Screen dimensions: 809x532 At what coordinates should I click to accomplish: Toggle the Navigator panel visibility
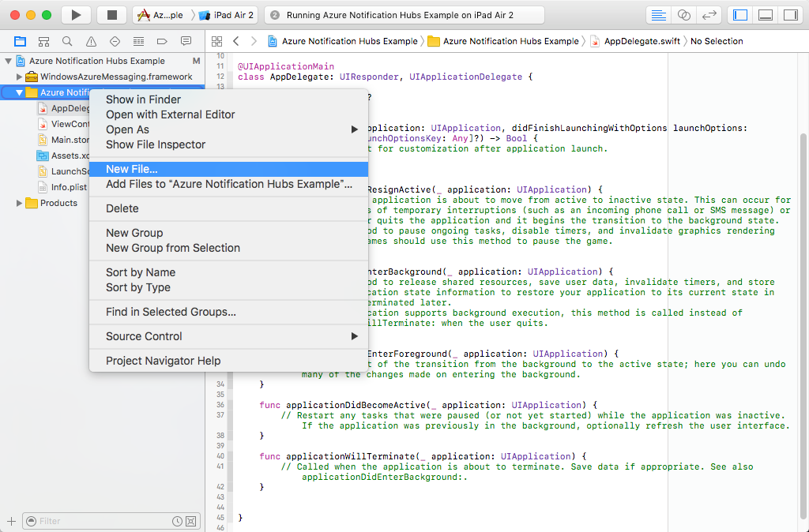click(x=741, y=13)
